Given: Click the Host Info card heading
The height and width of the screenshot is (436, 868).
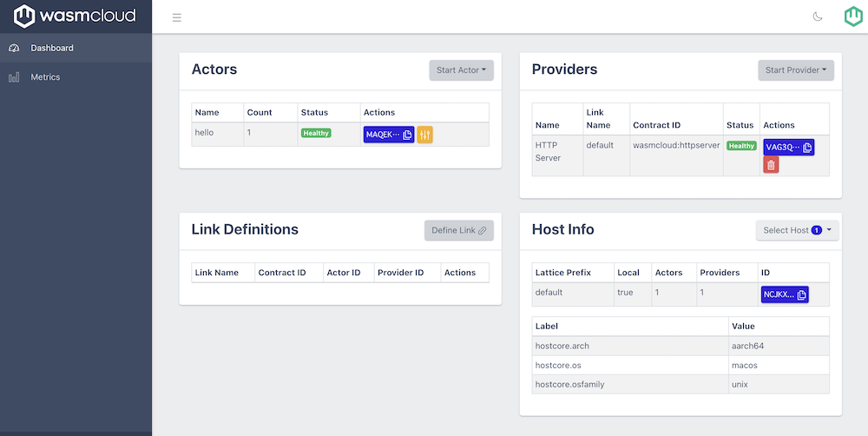Looking at the screenshot, I should (563, 229).
